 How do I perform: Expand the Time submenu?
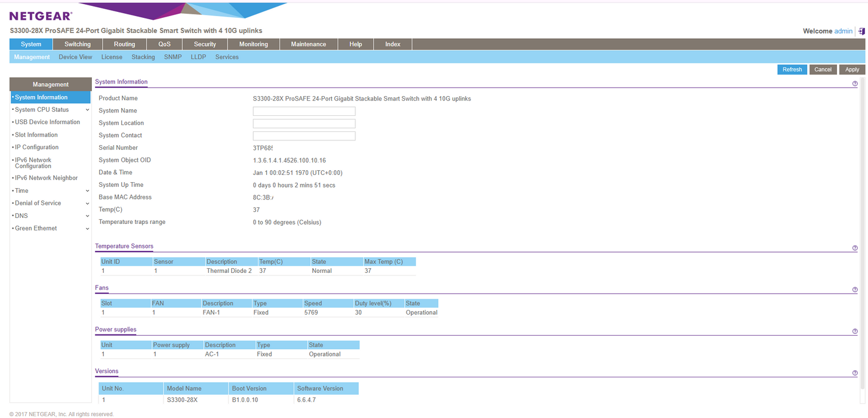87,191
